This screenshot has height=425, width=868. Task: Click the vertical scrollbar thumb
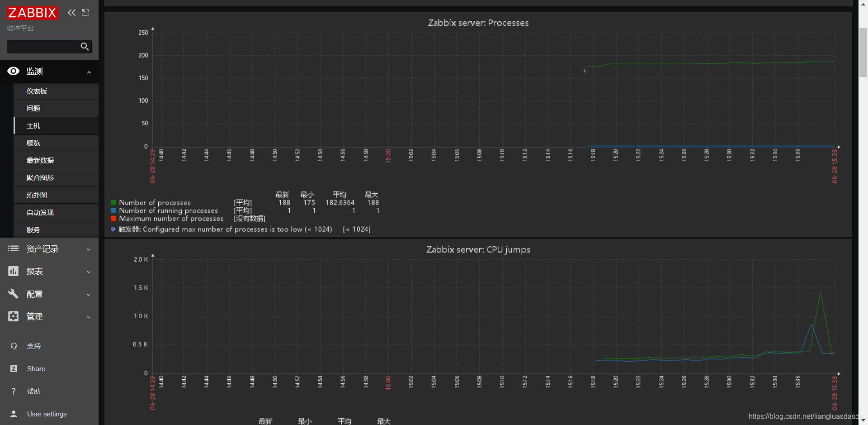pyautogui.click(x=863, y=53)
